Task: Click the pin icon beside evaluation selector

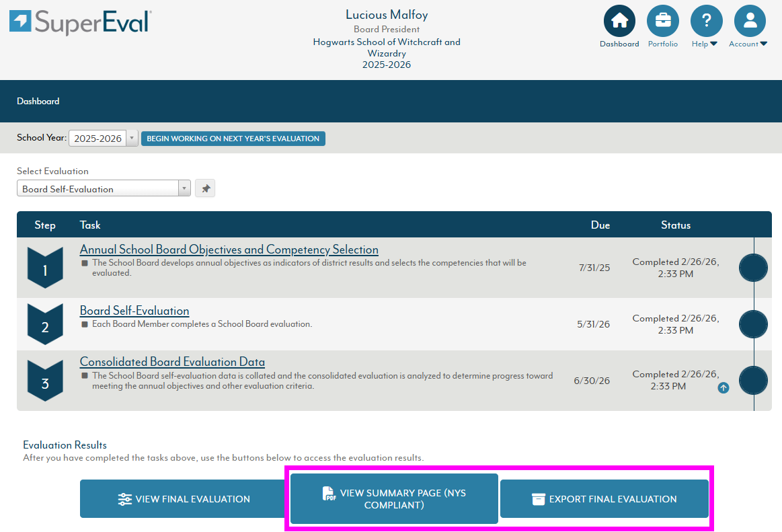Action: point(205,189)
